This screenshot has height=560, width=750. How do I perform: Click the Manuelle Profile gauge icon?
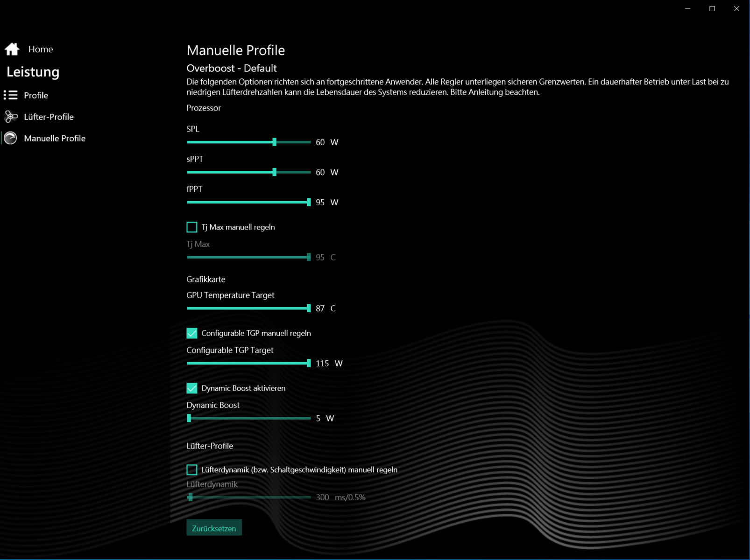[11, 138]
